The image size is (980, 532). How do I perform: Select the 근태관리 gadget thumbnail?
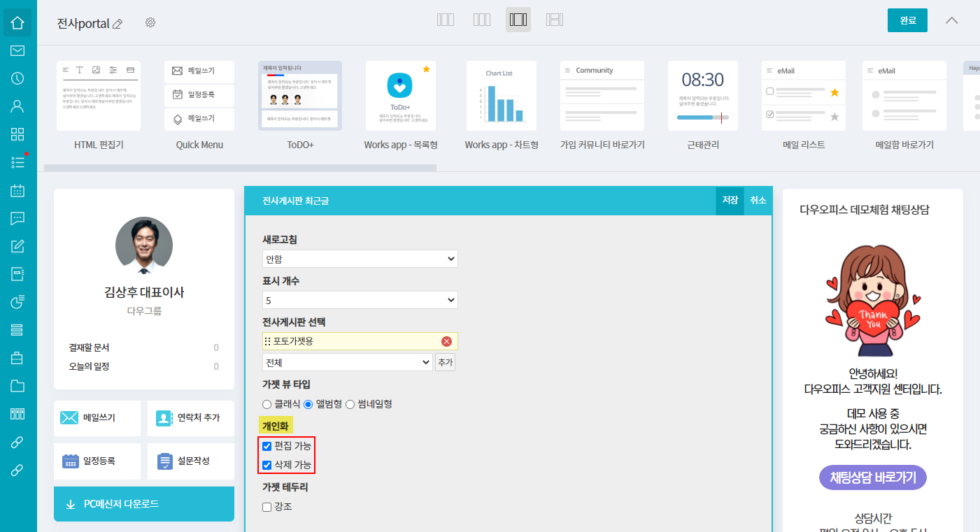(x=702, y=96)
